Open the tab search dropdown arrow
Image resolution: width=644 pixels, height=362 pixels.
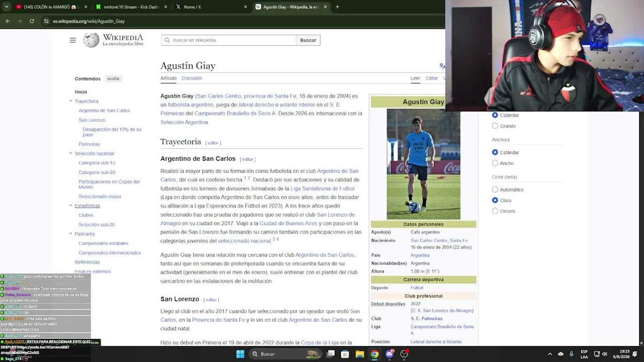click(x=7, y=7)
